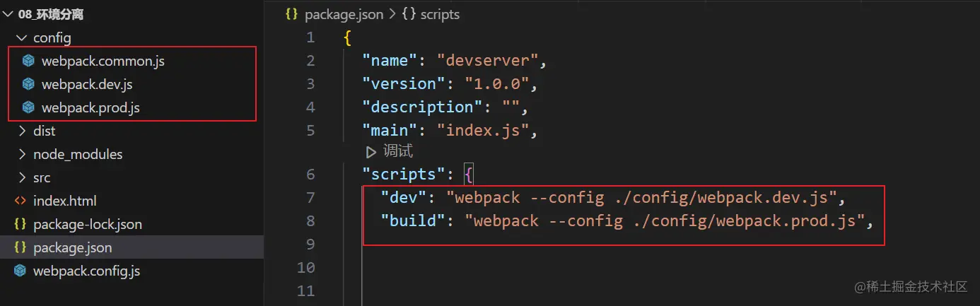Open webpack.prod.js in the explorer

pos(91,107)
